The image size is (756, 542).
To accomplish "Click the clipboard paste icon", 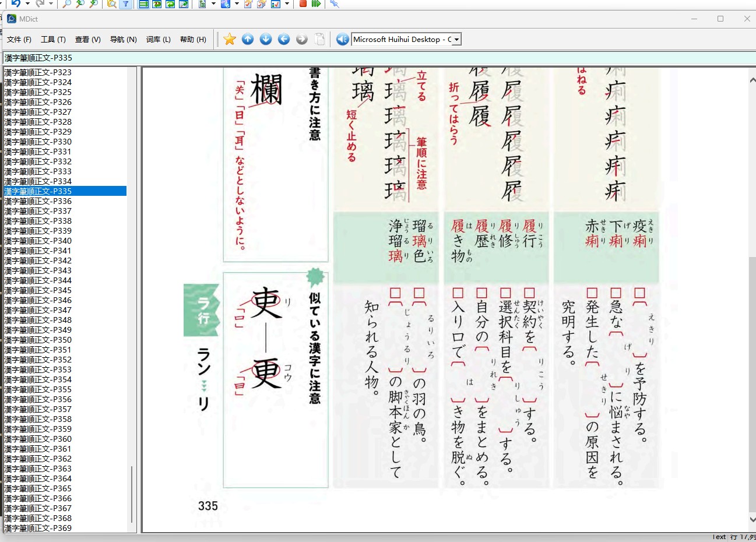I will coord(320,39).
